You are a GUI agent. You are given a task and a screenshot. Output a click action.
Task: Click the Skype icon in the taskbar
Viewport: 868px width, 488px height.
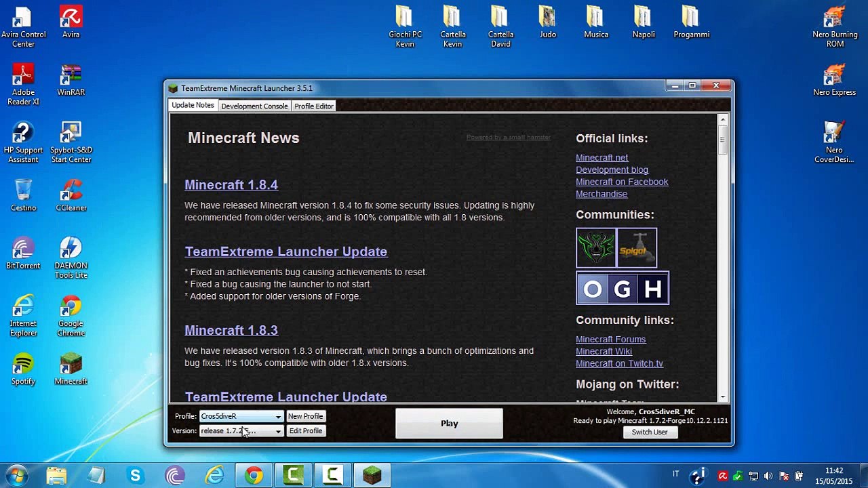click(136, 476)
